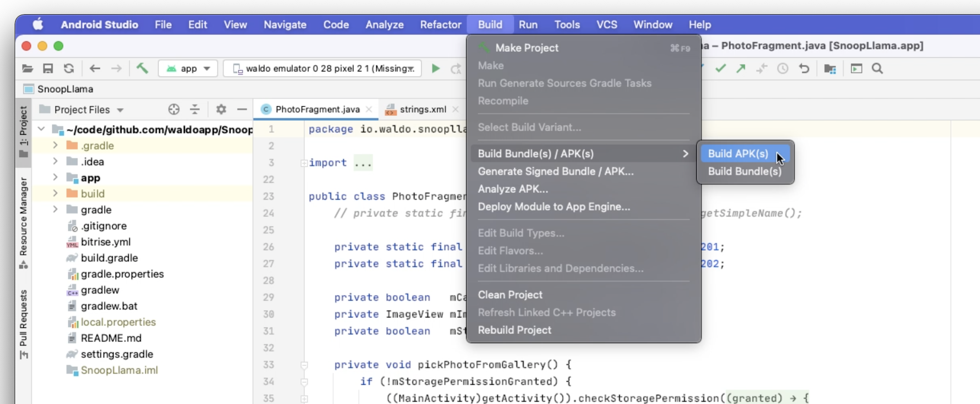Select the bitrise.yml file
The image size is (980, 404).
(105, 241)
